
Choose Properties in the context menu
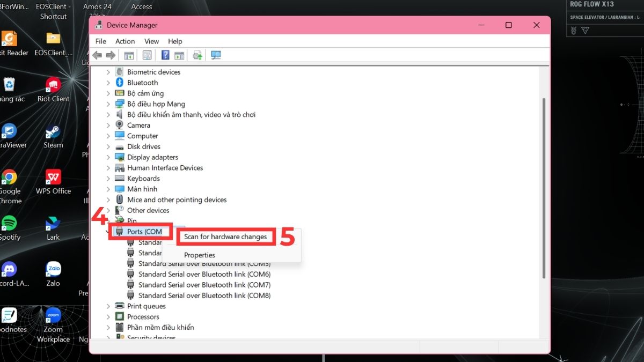pos(200,255)
